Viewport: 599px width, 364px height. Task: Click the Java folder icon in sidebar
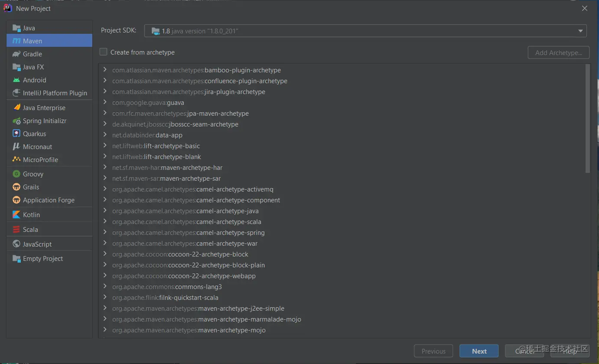16,28
